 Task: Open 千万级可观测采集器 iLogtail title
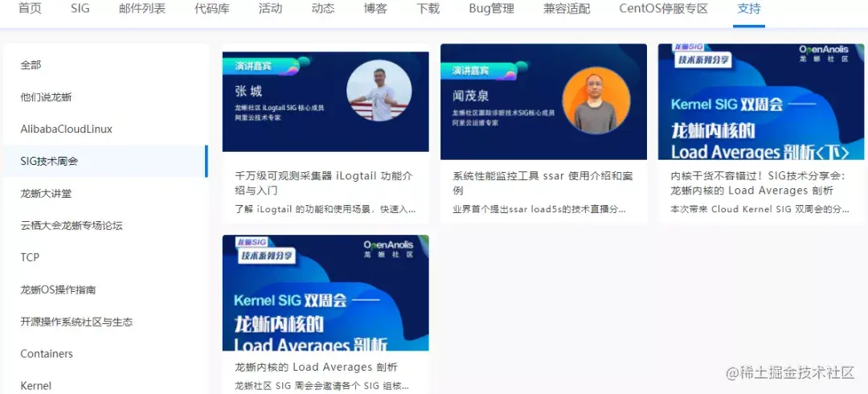coord(324,183)
